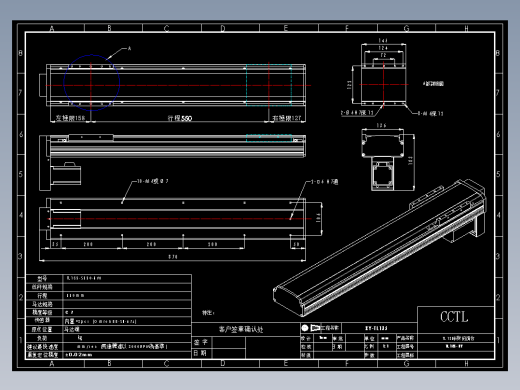Screen dimensions: 520x390
Task: Click the detail callout letter A
Action: coord(129,49)
